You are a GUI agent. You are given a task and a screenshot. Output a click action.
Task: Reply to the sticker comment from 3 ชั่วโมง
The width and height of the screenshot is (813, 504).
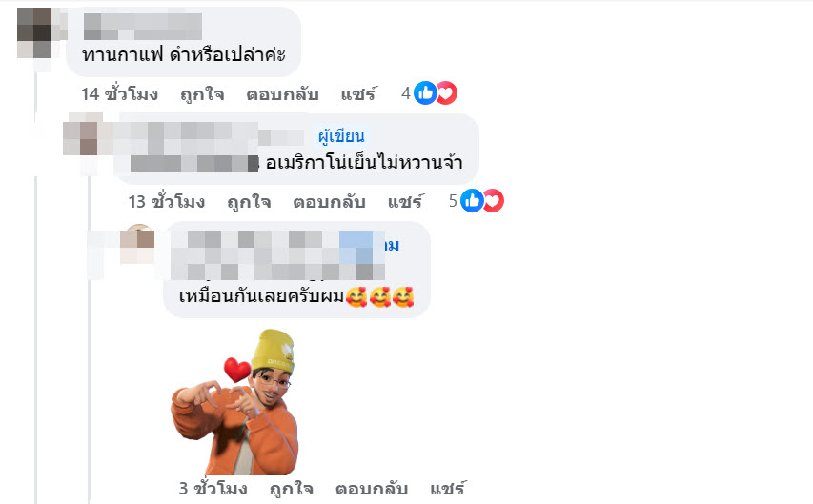(x=372, y=489)
